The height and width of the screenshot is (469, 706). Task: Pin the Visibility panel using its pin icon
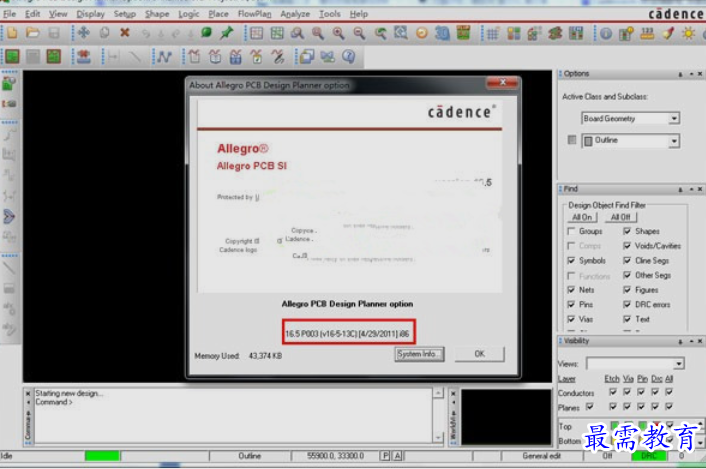tap(680, 342)
